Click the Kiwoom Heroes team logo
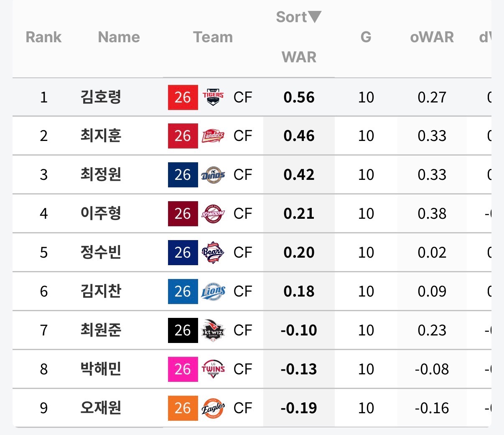The height and width of the screenshot is (435, 504). 213,214
